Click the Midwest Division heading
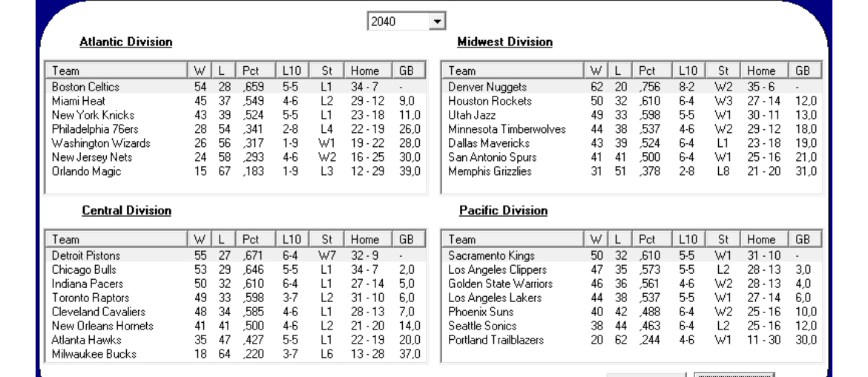Viewport: 868px width, 377px height. (505, 42)
